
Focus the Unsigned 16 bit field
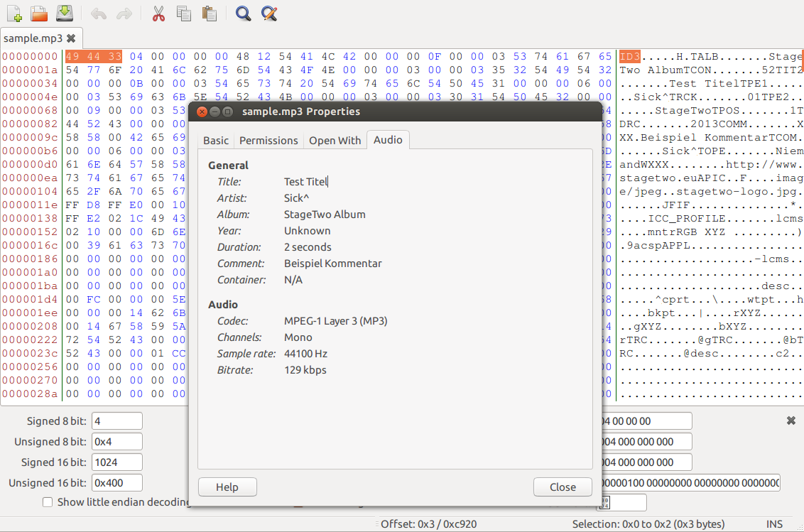(116, 483)
